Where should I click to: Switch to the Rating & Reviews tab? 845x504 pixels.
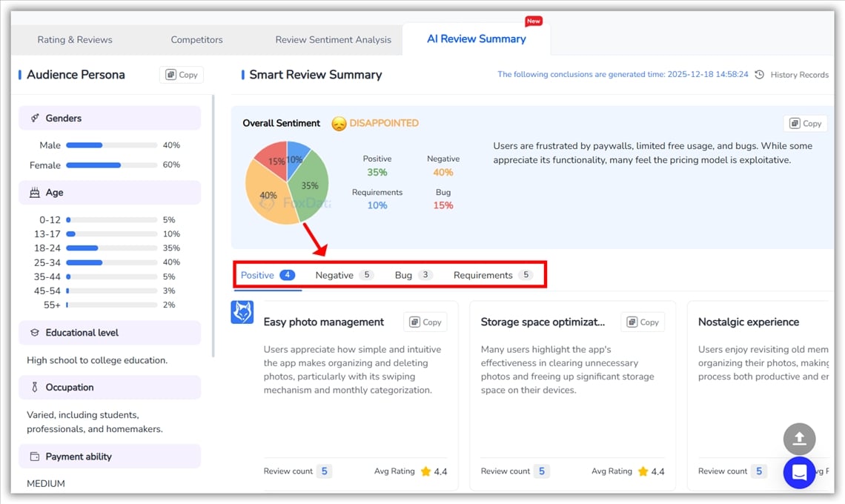tap(75, 40)
